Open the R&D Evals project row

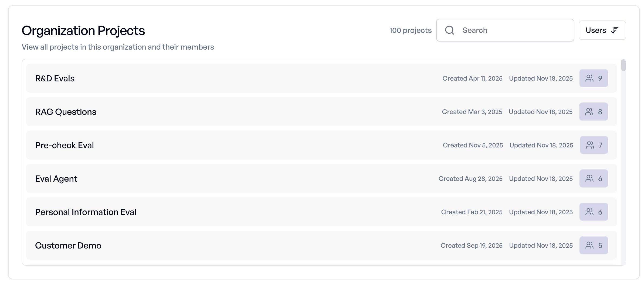click(55, 78)
